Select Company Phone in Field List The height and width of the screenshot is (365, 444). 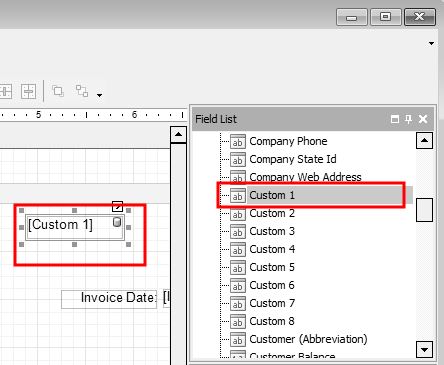click(288, 141)
